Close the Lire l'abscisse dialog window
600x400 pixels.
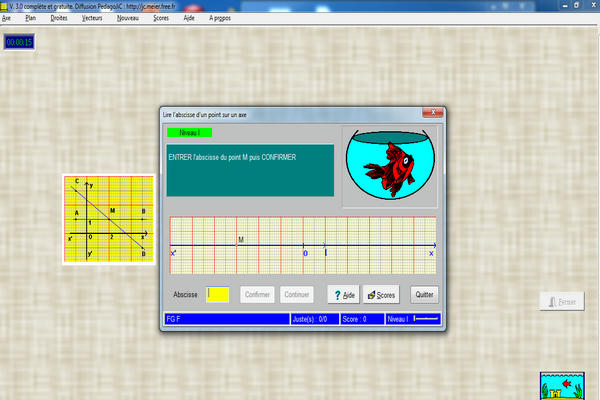tap(431, 114)
